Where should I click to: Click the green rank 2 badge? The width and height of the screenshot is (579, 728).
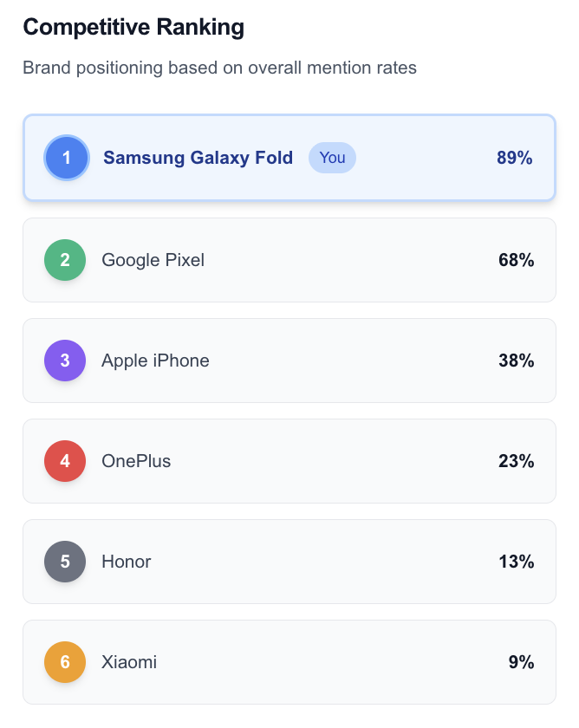[x=65, y=260]
